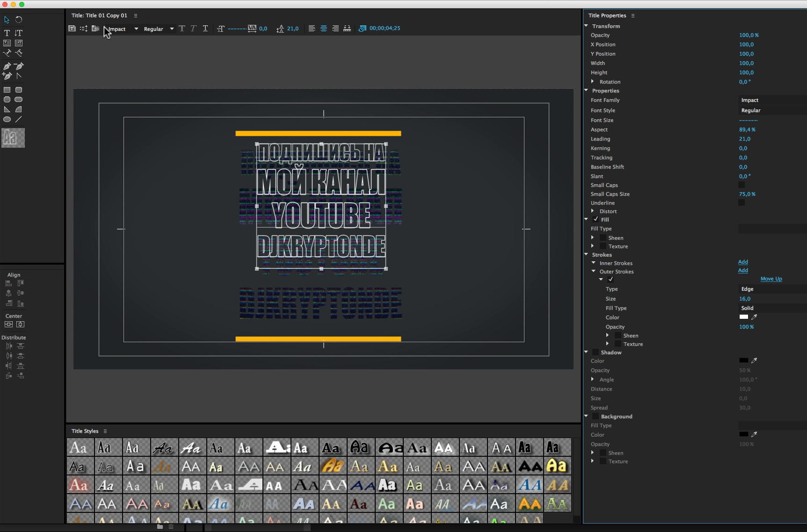Expand the Distort property
This screenshot has height=532, width=807.
click(x=593, y=211)
